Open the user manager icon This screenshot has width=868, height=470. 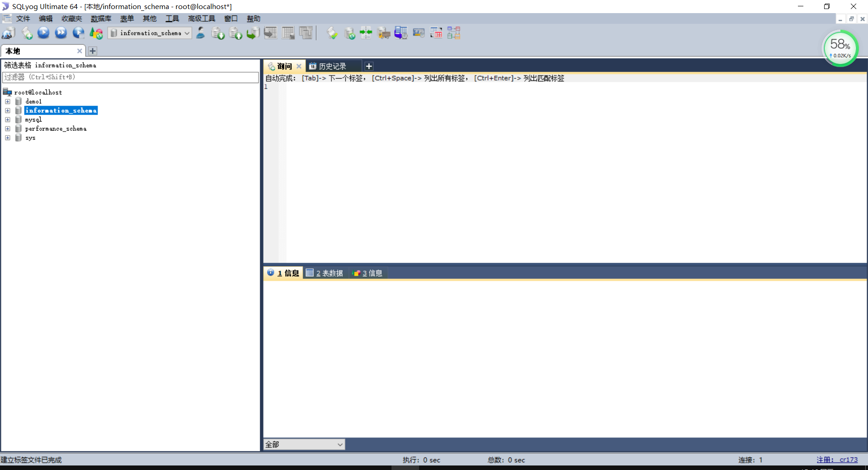click(x=201, y=33)
